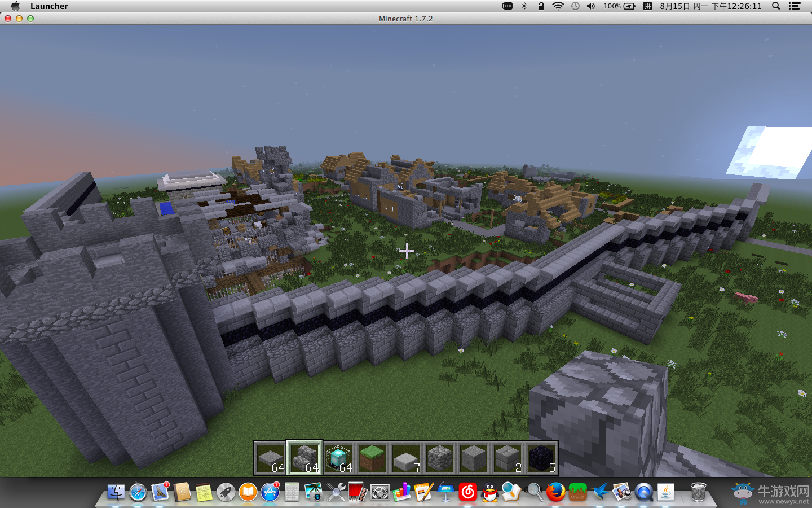Launch Safari from the dock

138,492
